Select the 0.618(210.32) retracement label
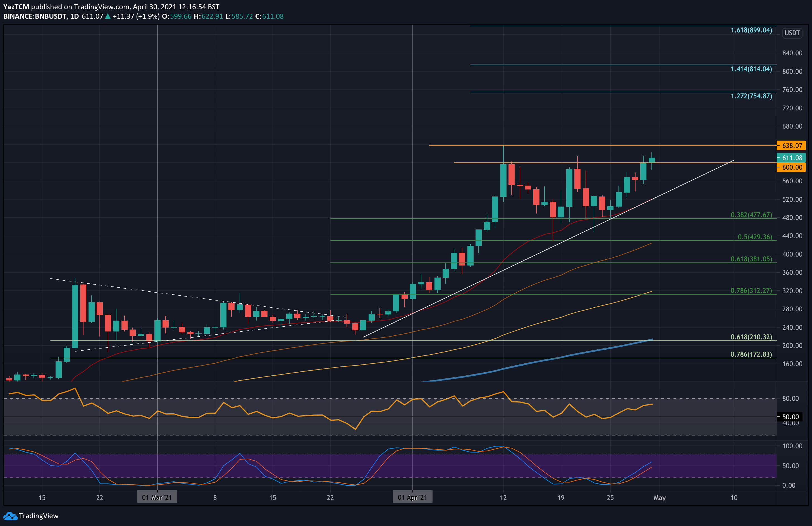 coord(751,337)
